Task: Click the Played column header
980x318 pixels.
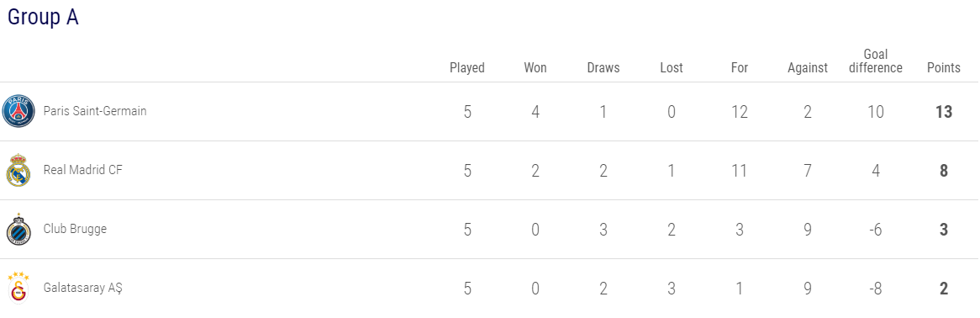Action: click(466, 67)
